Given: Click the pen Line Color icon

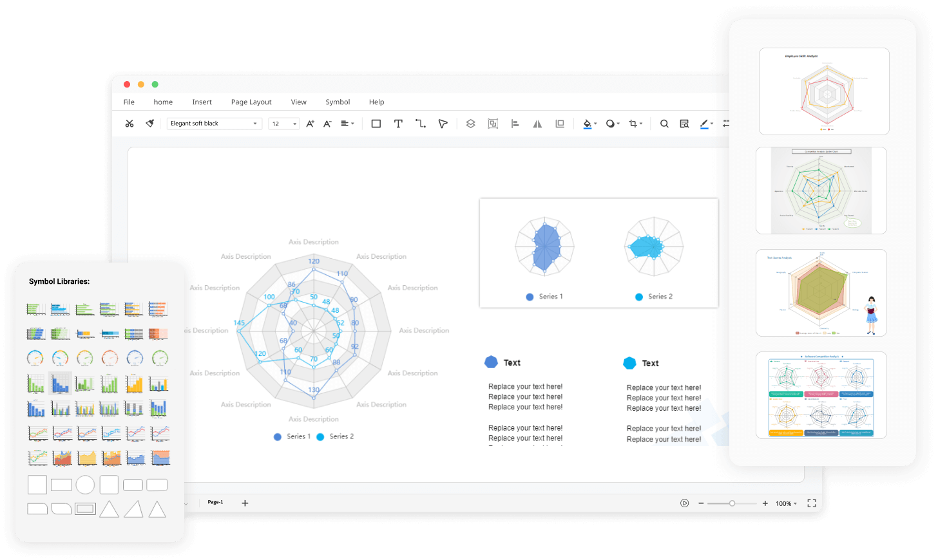Looking at the screenshot, I should pos(704,124).
